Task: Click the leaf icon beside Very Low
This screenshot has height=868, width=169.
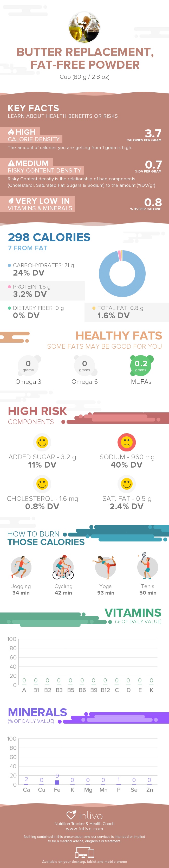Action: (11, 201)
